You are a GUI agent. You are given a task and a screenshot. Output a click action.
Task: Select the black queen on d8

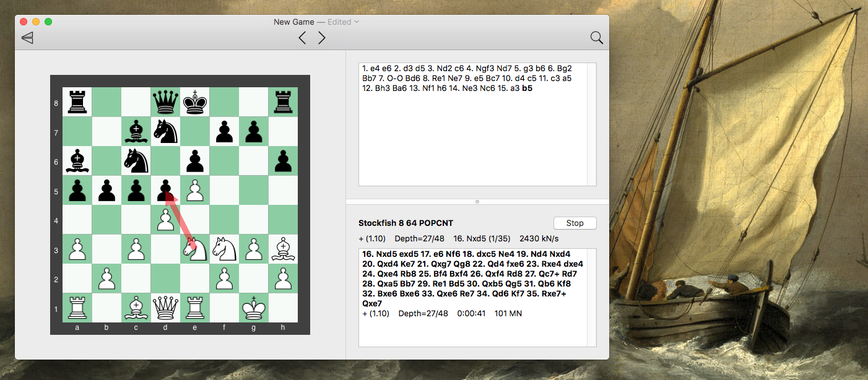(165, 102)
